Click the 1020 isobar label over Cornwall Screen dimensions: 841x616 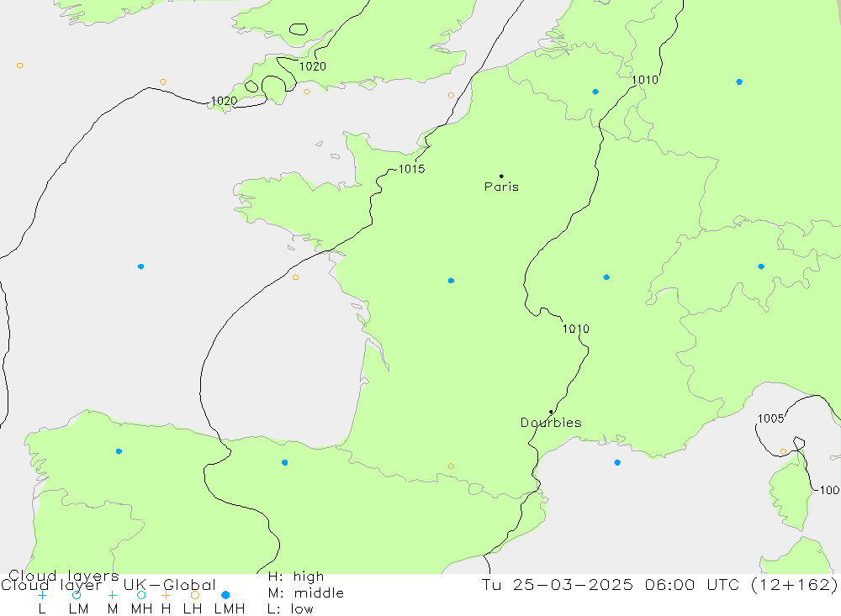[225, 101]
